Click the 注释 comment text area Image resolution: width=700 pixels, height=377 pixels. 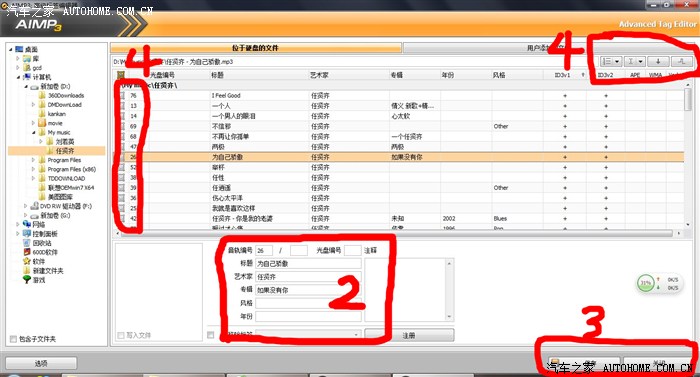pos(405,290)
